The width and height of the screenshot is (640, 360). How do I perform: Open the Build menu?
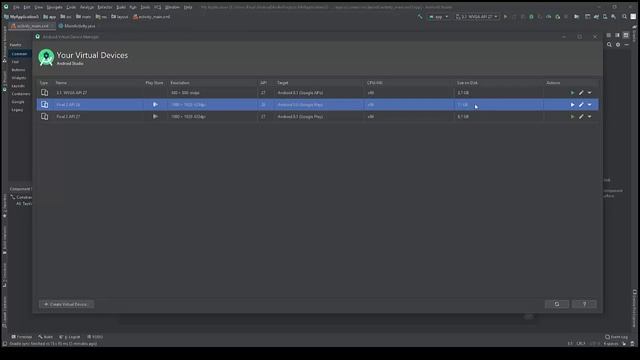[121, 7]
